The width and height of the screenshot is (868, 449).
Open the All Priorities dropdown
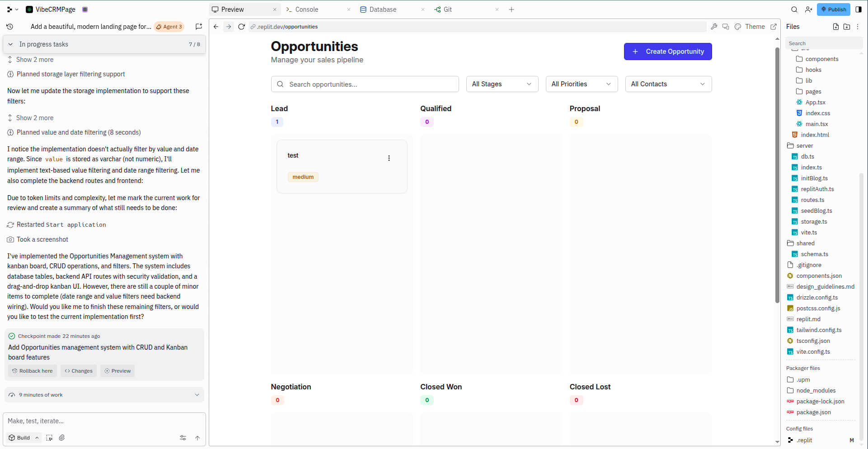tap(582, 84)
